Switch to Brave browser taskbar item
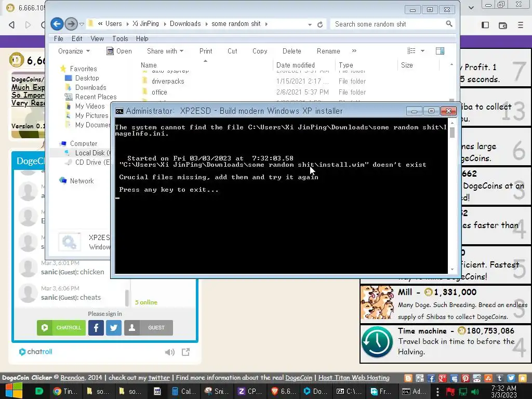 click(284, 391)
